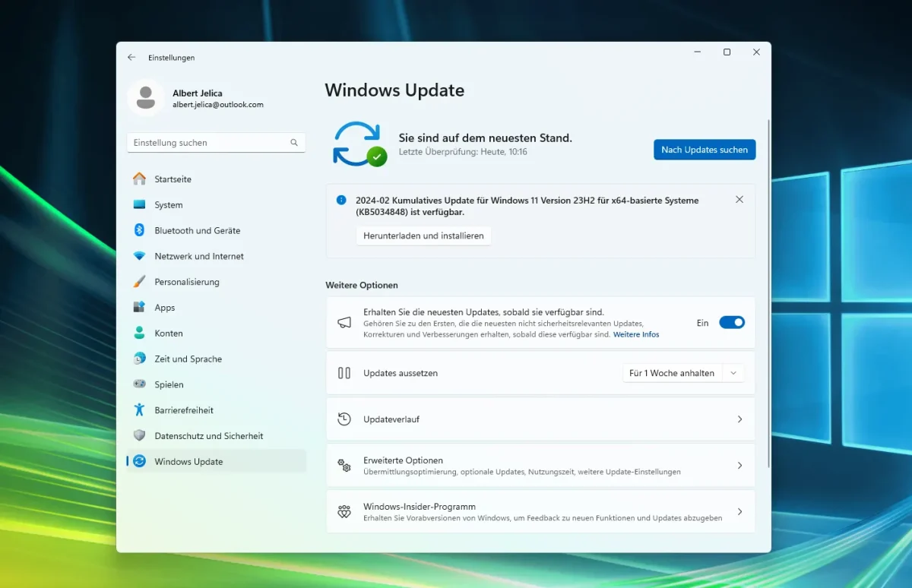Click the Bluetooth icon in sidebar
The image size is (912, 588).
pos(139,230)
